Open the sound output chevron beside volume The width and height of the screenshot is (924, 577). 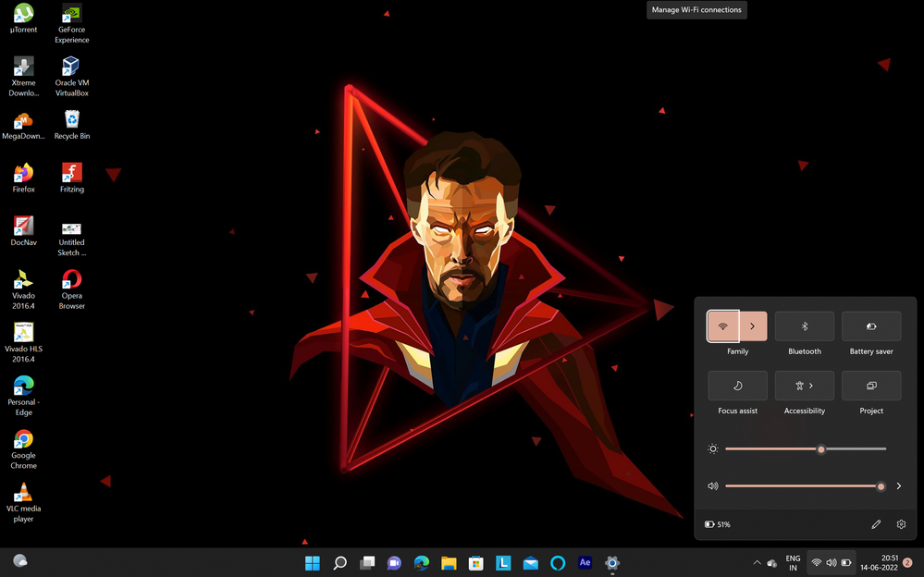(x=899, y=486)
